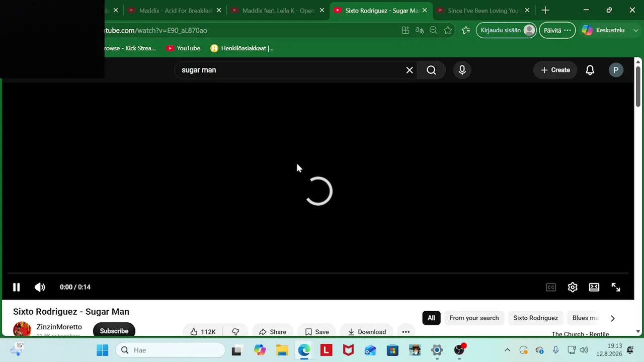Open Outlook from the taskbar
The width and height of the screenshot is (644, 362).
point(370,350)
